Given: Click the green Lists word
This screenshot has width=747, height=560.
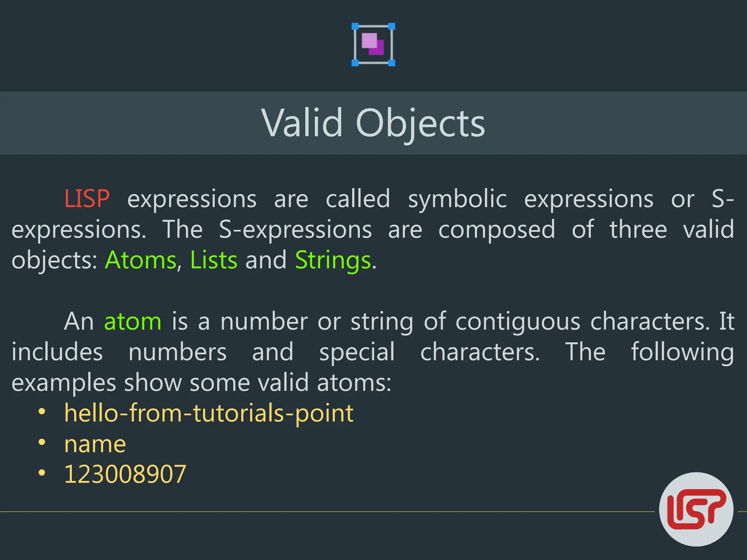Looking at the screenshot, I should click(x=214, y=260).
